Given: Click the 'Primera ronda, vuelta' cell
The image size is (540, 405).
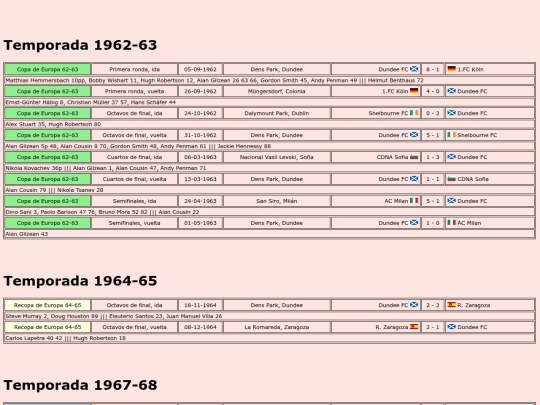Looking at the screenshot, I should (134, 91).
